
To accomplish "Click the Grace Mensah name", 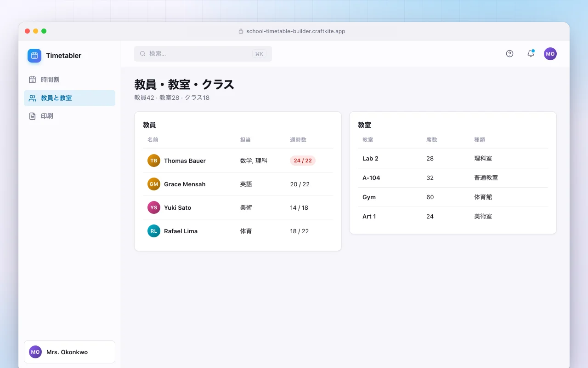I will tap(185, 184).
